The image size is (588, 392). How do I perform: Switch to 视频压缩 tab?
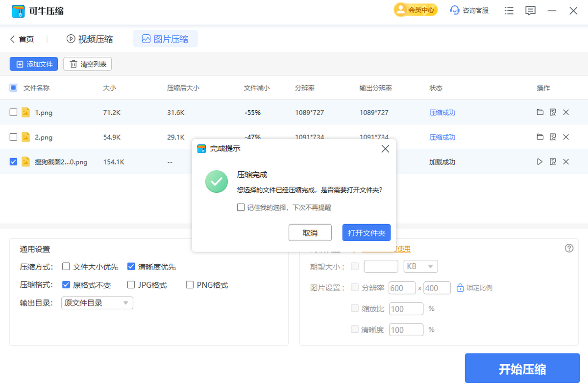pos(90,39)
